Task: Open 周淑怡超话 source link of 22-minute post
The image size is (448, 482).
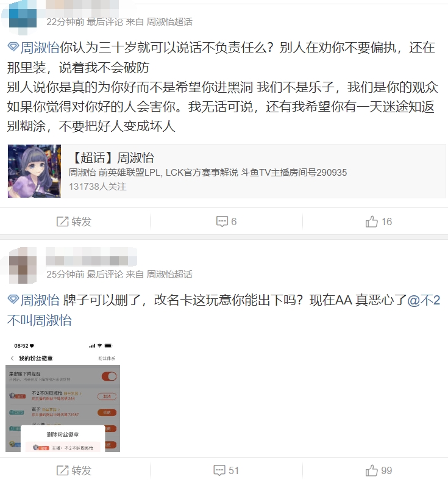Action: click(169, 22)
